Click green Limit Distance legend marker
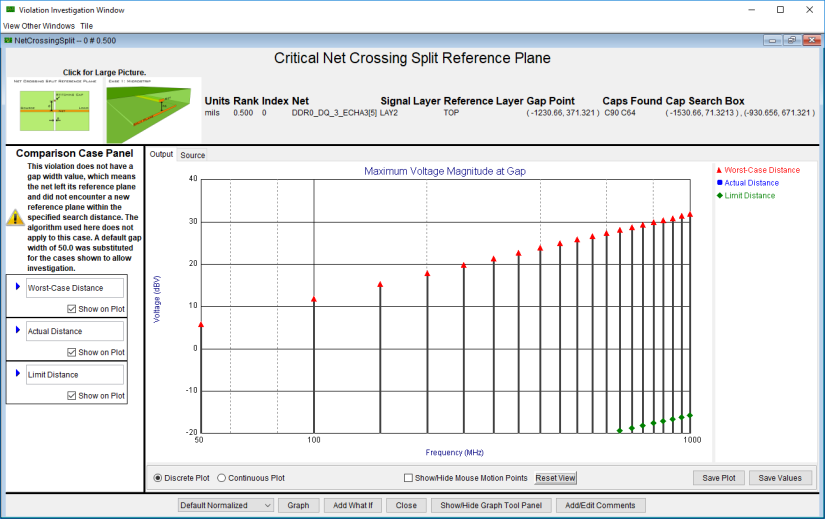The height and width of the screenshot is (519, 825). [719, 195]
